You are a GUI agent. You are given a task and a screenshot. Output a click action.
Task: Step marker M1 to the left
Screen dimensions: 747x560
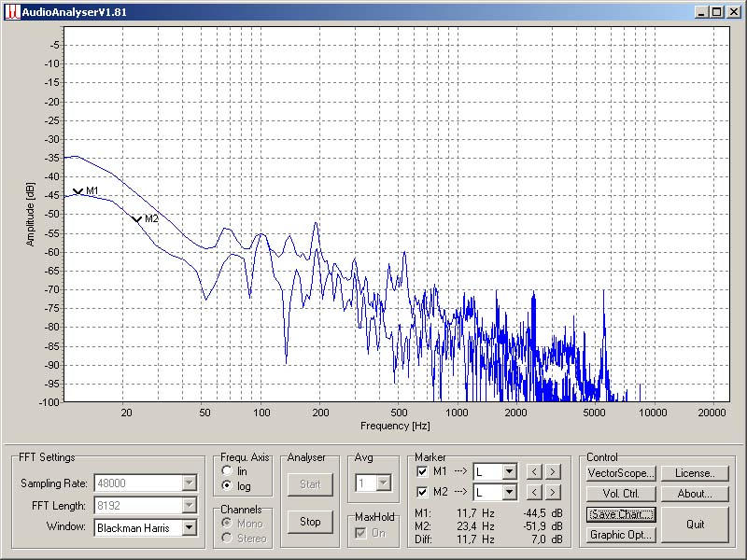[534, 471]
